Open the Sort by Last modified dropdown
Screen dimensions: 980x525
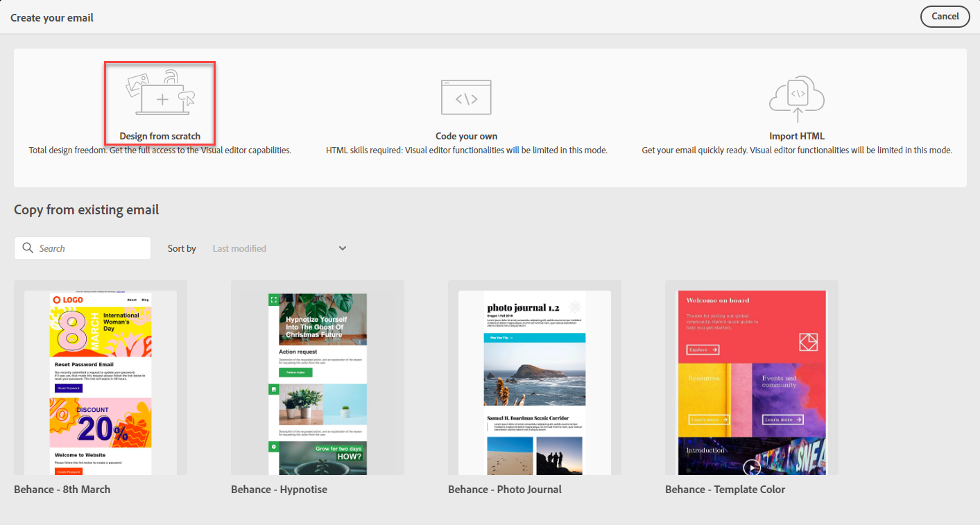pyautogui.click(x=280, y=248)
